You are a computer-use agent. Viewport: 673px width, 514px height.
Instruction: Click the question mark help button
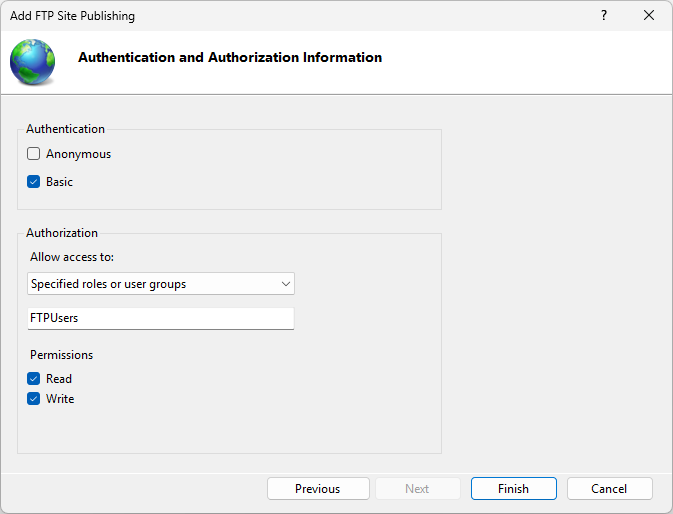click(604, 16)
